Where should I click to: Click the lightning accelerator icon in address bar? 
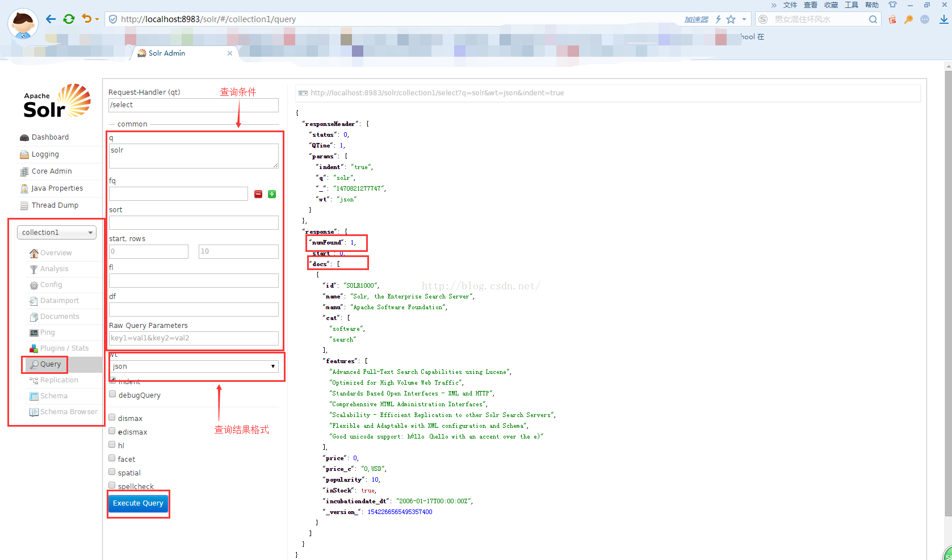pyautogui.click(x=718, y=19)
